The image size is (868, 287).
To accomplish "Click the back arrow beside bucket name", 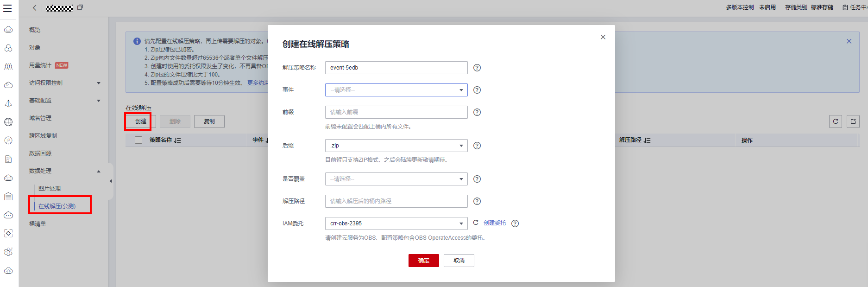I will coord(35,8).
